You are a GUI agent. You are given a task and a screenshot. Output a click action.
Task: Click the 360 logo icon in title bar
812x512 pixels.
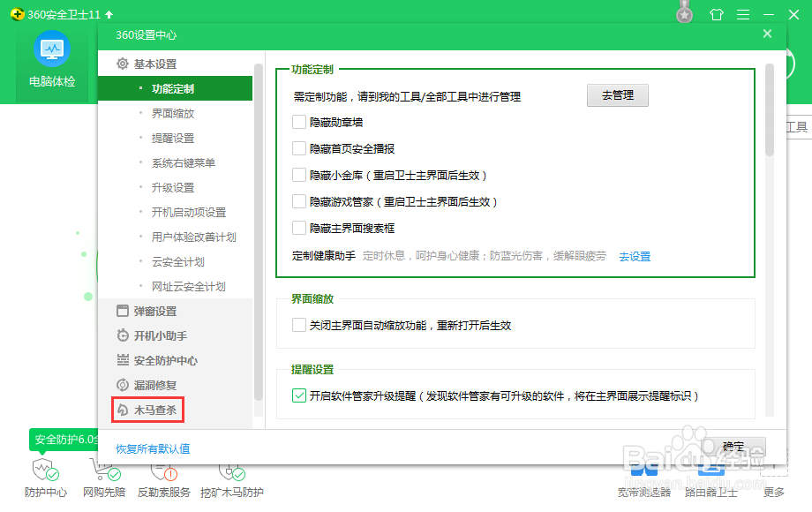point(17,14)
